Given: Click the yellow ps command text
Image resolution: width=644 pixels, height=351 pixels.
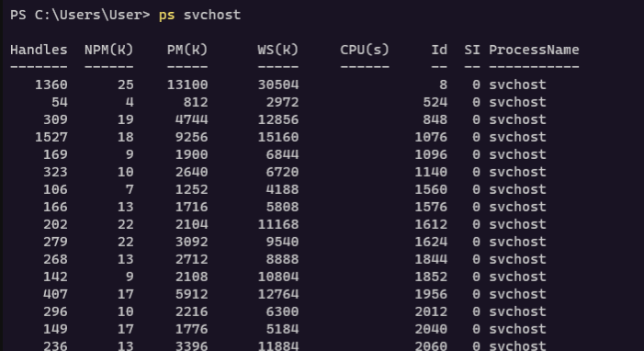Looking at the screenshot, I should (x=167, y=16).
